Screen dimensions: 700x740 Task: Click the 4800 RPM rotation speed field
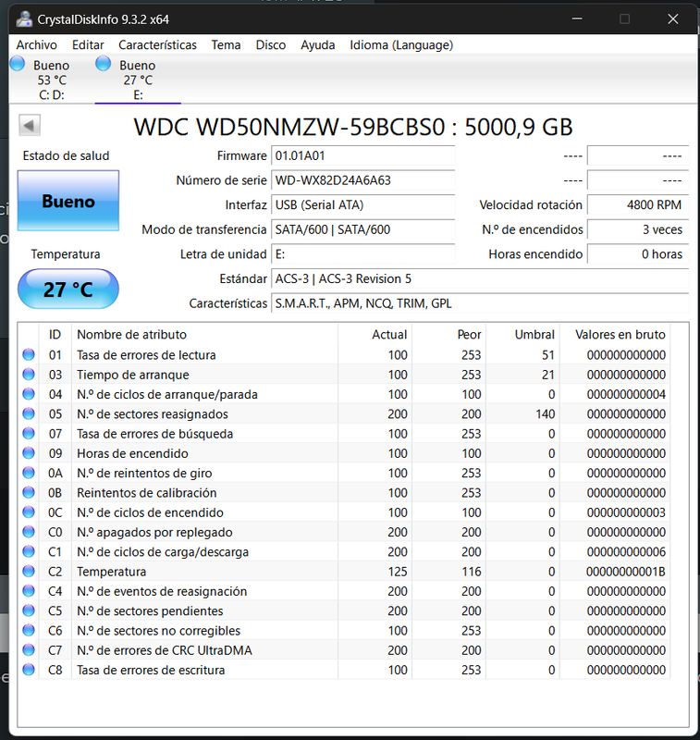tap(638, 204)
